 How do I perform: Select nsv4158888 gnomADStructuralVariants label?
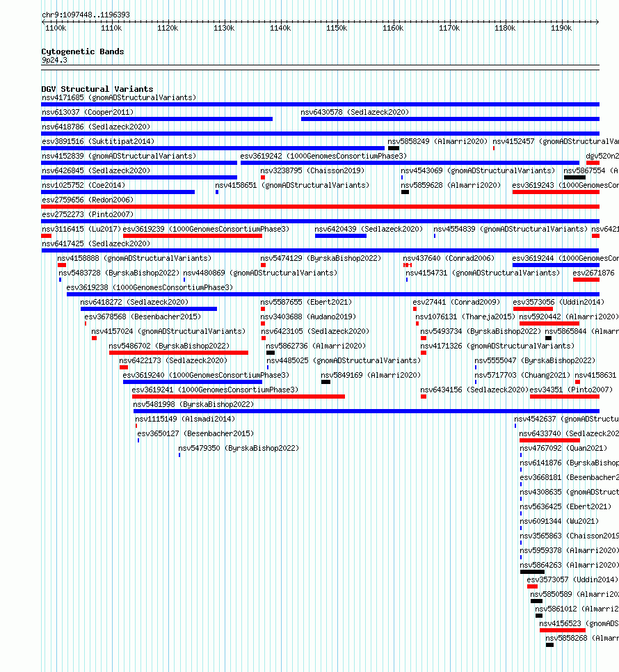click(134, 258)
